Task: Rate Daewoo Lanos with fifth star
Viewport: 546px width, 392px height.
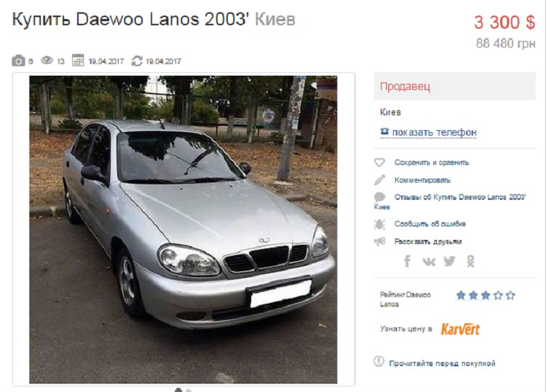Action: [511, 295]
